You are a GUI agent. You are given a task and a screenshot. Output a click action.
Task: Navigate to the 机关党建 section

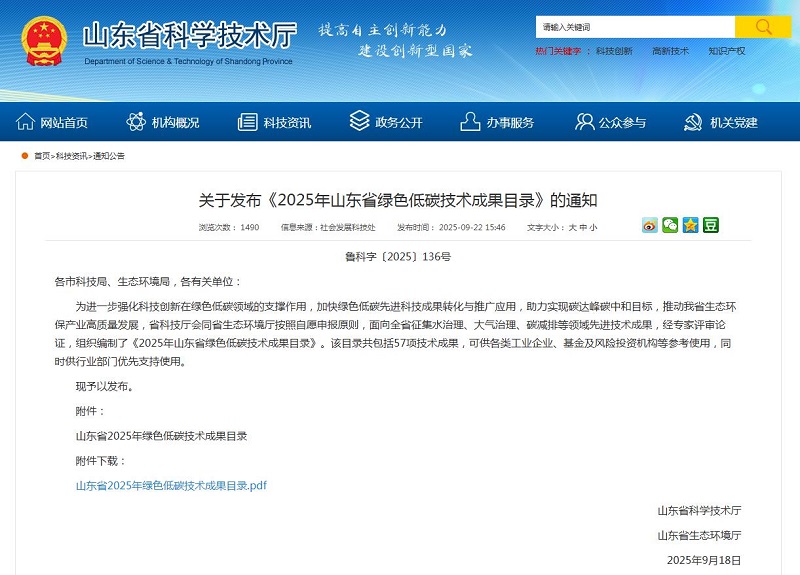[721, 122]
